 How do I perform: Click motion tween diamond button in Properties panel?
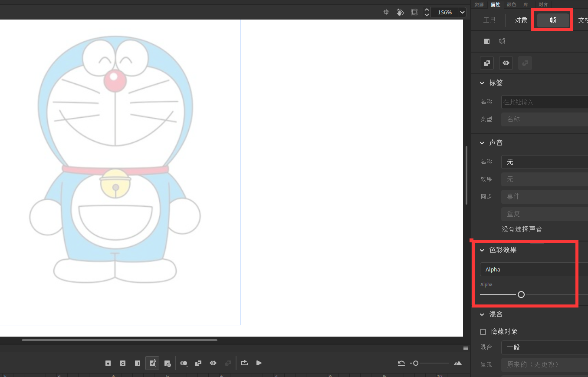pyautogui.click(x=506, y=63)
